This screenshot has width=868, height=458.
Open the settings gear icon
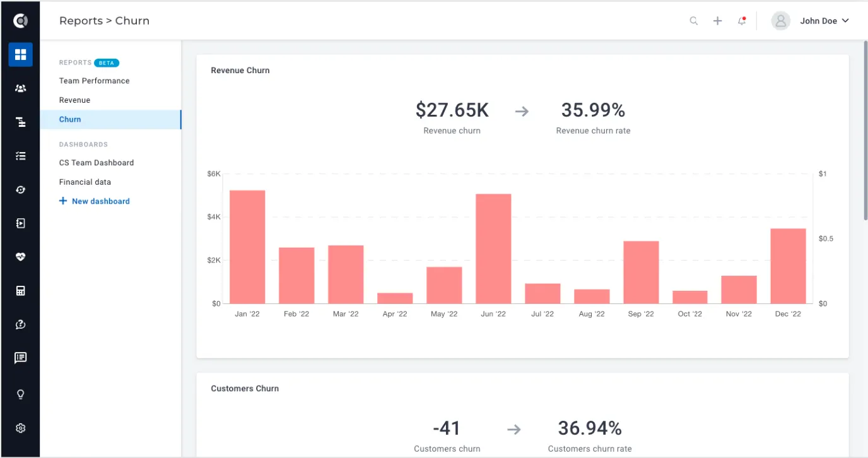coord(20,428)
